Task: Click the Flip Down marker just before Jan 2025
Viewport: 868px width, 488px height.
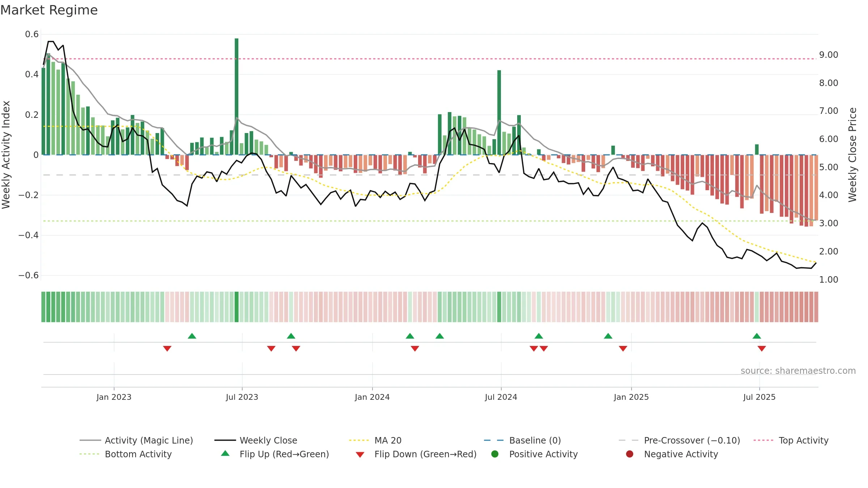Action: pyautogui.click(x=623, y=348)
